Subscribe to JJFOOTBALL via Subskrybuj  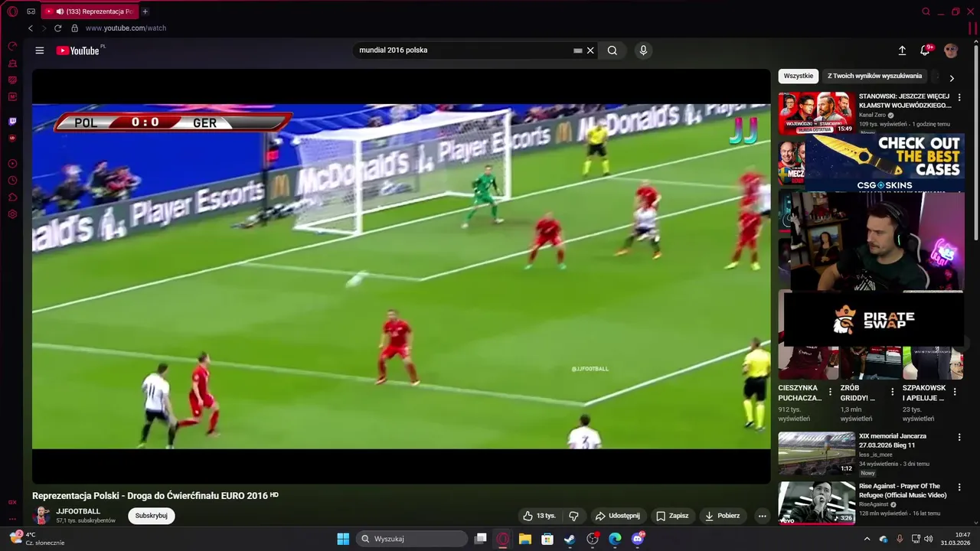click(152, 516)
